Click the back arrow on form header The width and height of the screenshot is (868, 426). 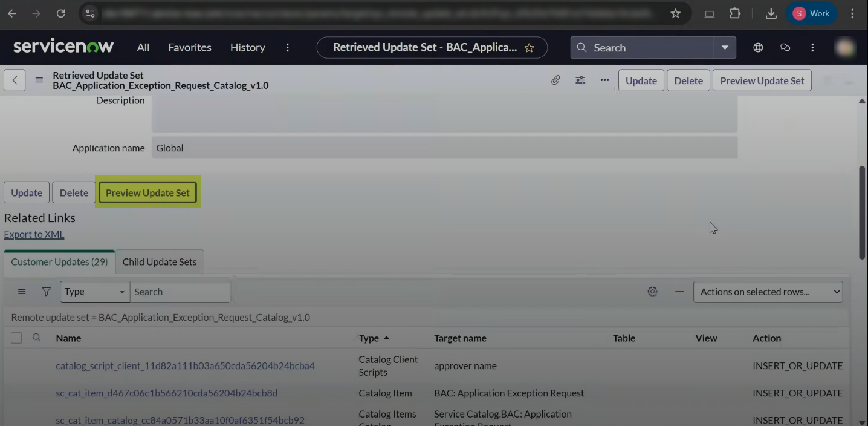click(15, 80)
